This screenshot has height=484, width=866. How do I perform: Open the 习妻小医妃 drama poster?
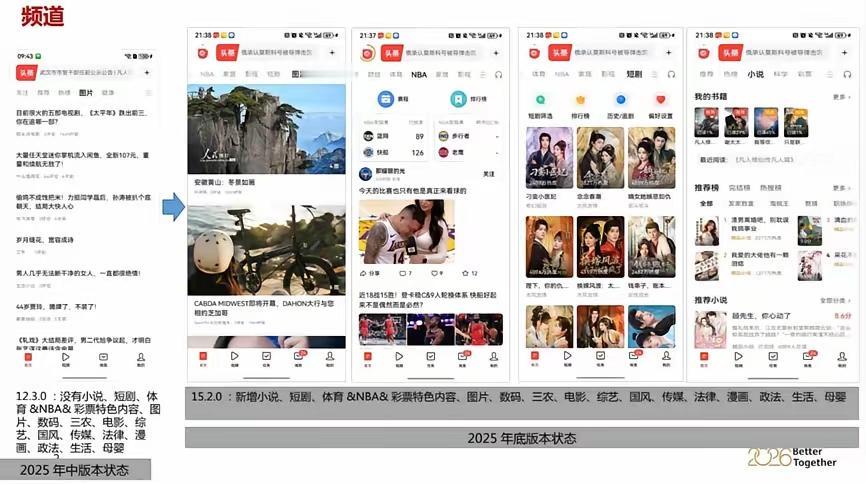click(x=549, y=158)
